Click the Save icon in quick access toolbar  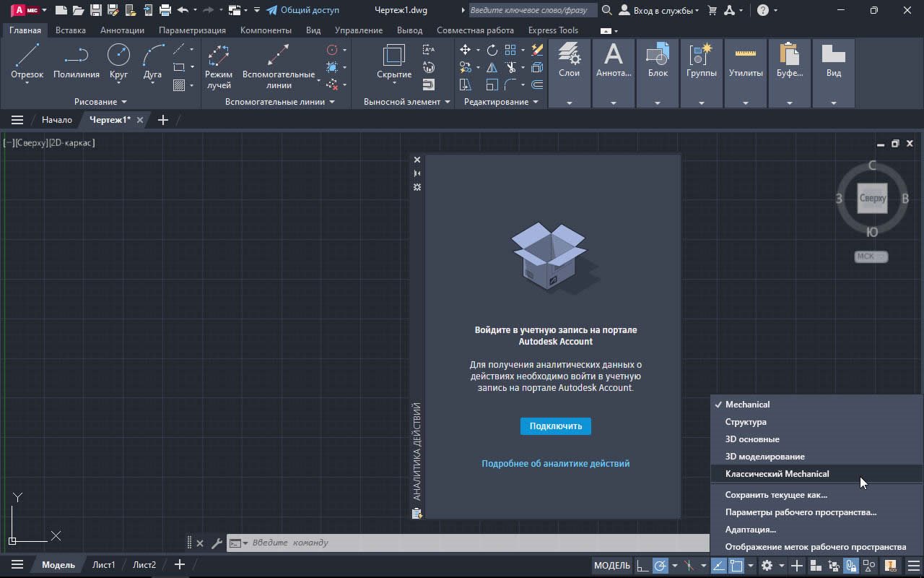pos(95,10)
